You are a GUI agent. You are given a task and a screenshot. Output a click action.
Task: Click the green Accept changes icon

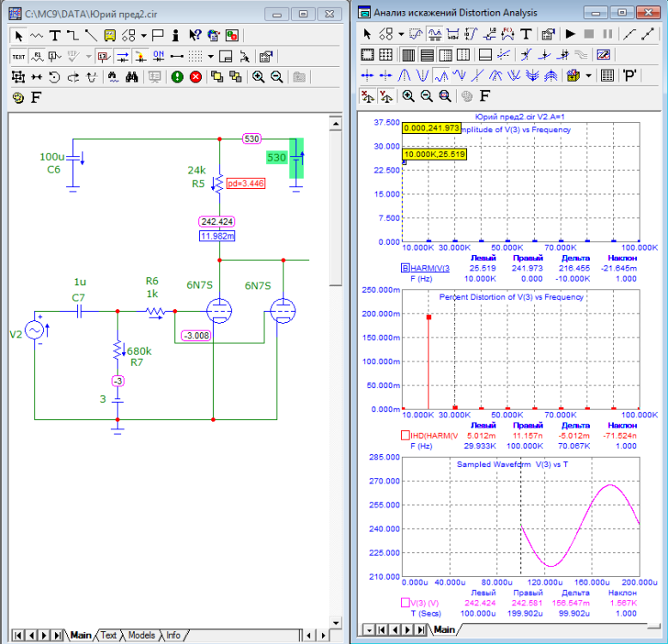tap(177, 76)
